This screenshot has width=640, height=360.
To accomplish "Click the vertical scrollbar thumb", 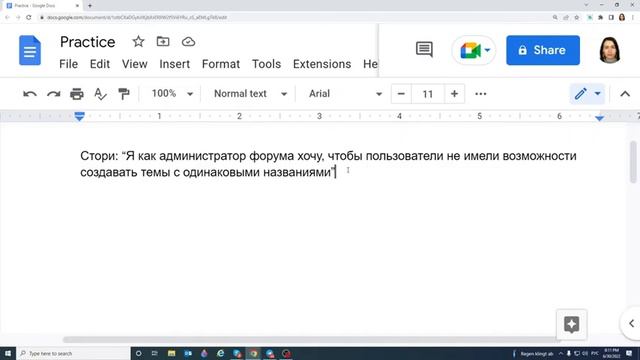I will click(633, 162).
